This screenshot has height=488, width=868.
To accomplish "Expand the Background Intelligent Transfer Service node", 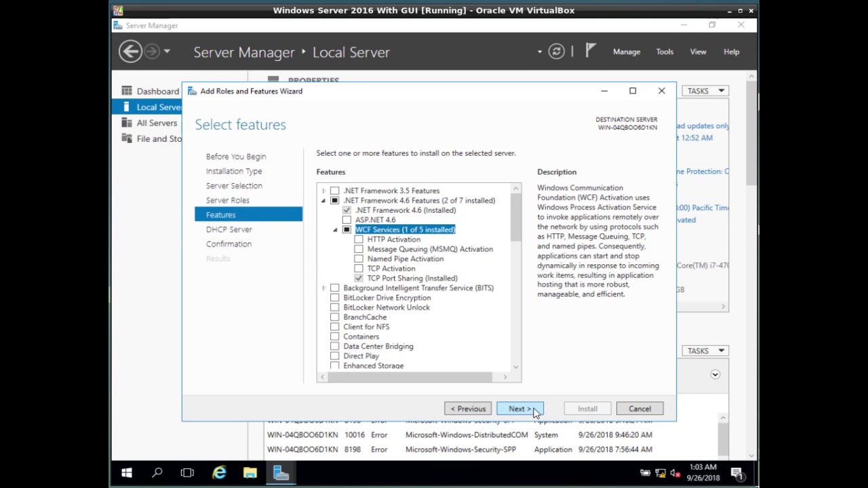I will tap(323, 288).
